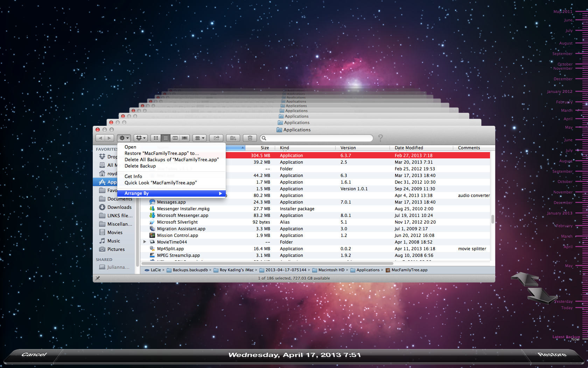Click the vertical scrollbar of the file list
This screenshot has width=588, height=368.
pyautogui.click(x=492, y=219)
